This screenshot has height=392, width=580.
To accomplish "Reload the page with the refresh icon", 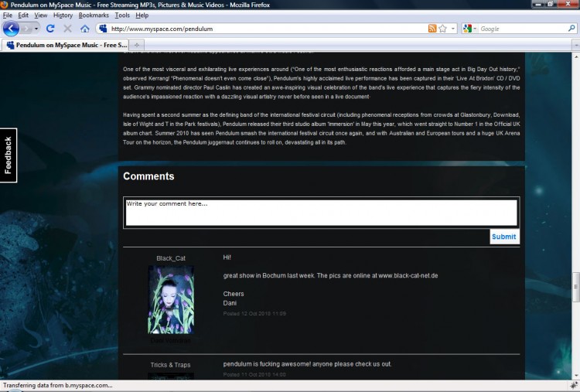I will [50, 29].
